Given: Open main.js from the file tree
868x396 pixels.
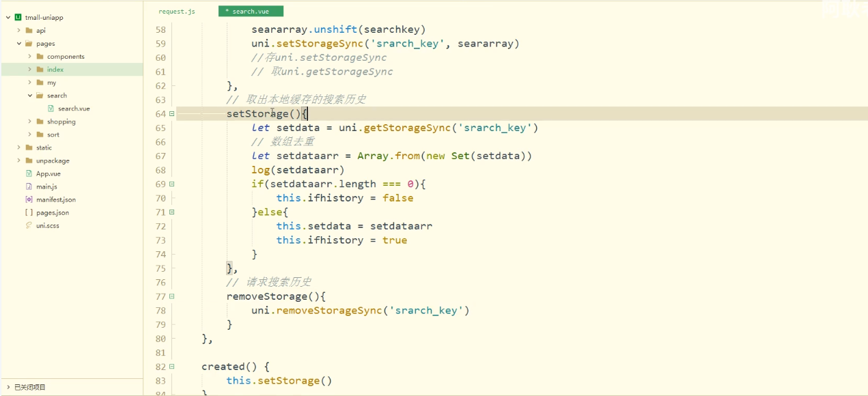Looking at the screenshot, I should click(x=46, y=186).
